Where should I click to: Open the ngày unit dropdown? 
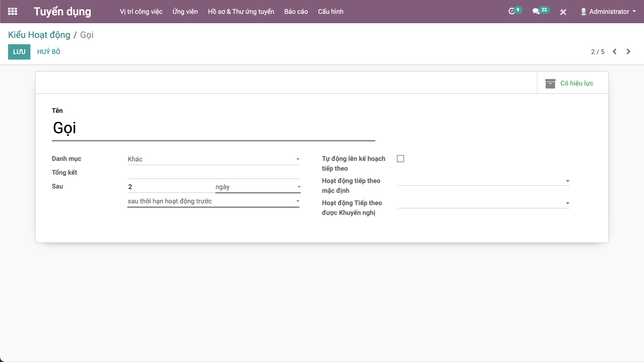coord(258,187)
